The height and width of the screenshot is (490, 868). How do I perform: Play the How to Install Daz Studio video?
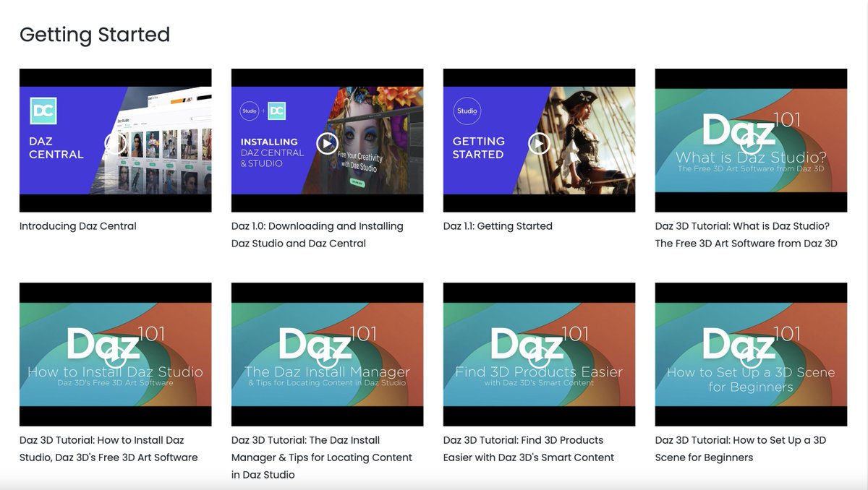pyautogui.click(x=115, y=357)
